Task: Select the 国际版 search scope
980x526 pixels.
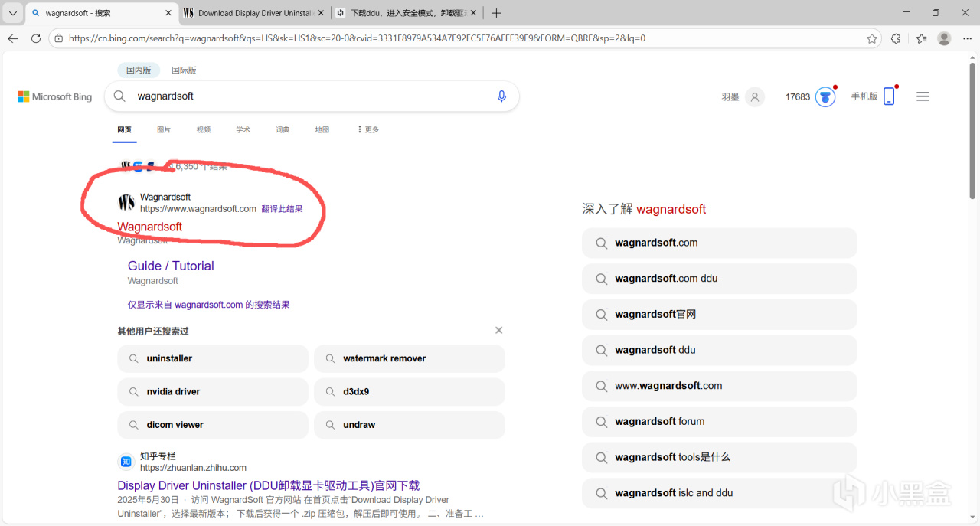Action: coord(184,70)
